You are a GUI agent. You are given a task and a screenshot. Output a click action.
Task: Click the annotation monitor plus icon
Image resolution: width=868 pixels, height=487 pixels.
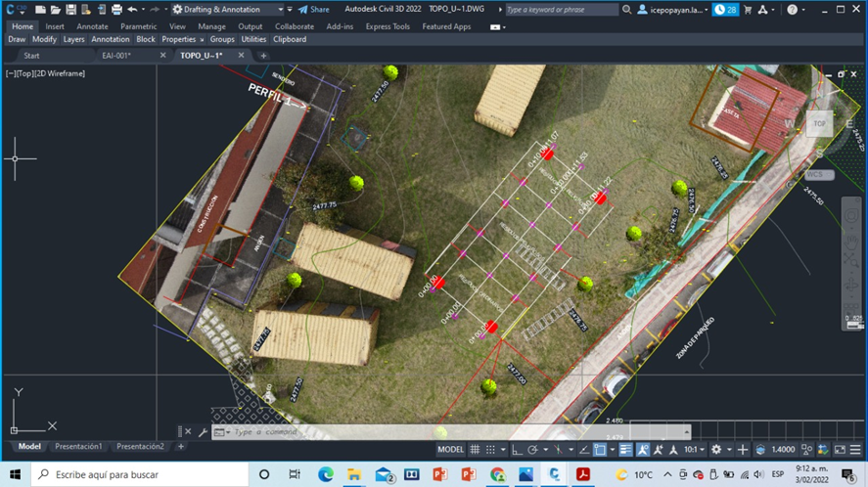click(743, 450)
